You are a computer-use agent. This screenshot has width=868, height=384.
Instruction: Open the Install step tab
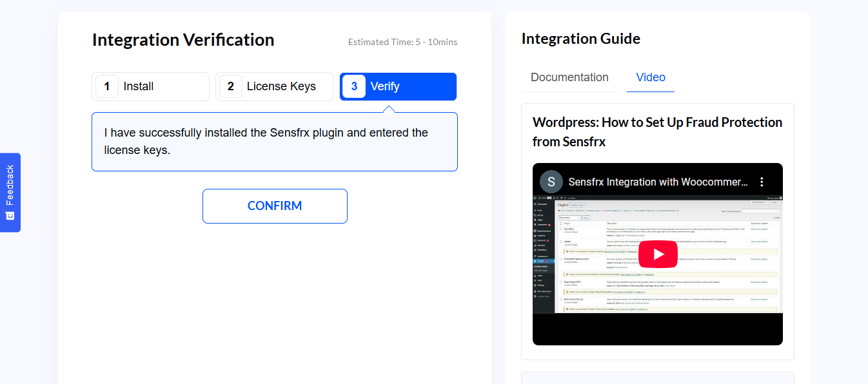click(x=150, y=86)
